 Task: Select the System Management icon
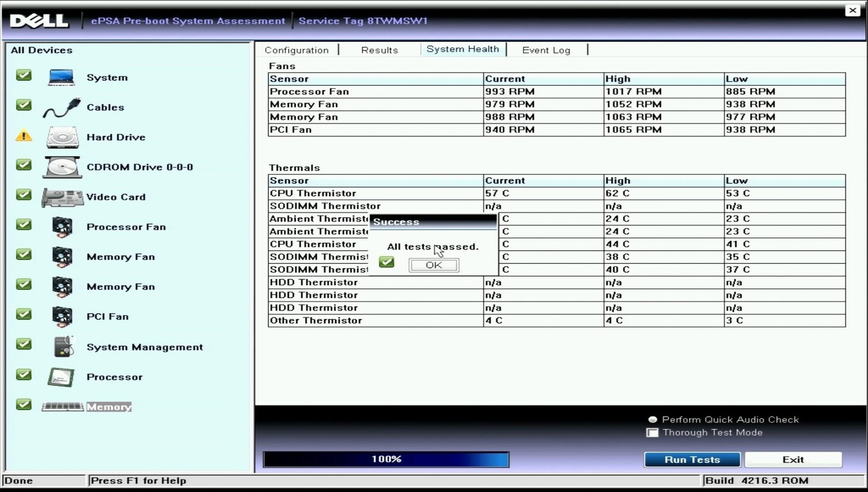tap(63, 346)
